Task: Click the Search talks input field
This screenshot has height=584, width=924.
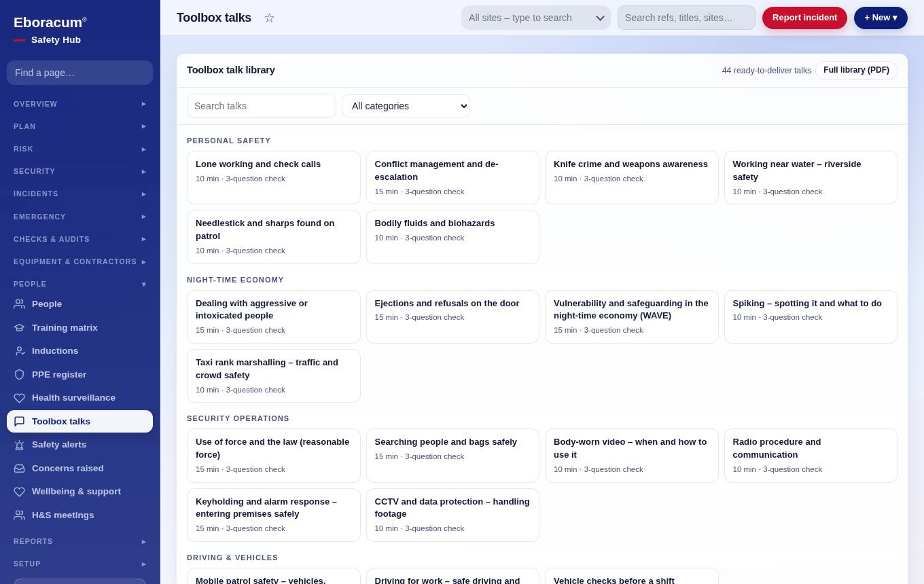Action: [x=262, y=106]
